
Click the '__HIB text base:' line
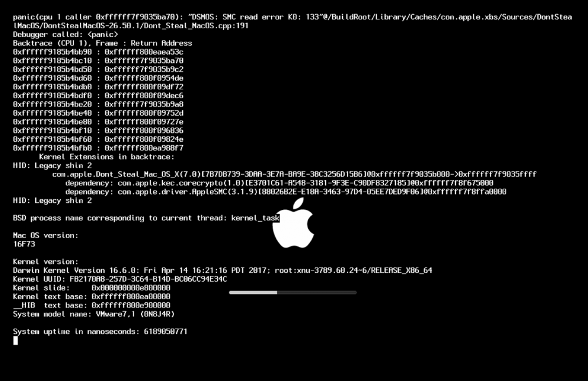(x=92, y=305)
